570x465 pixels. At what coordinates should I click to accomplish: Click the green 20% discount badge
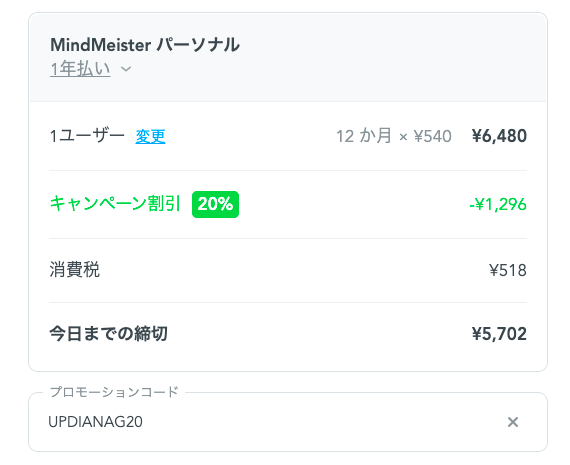[215, 204]
